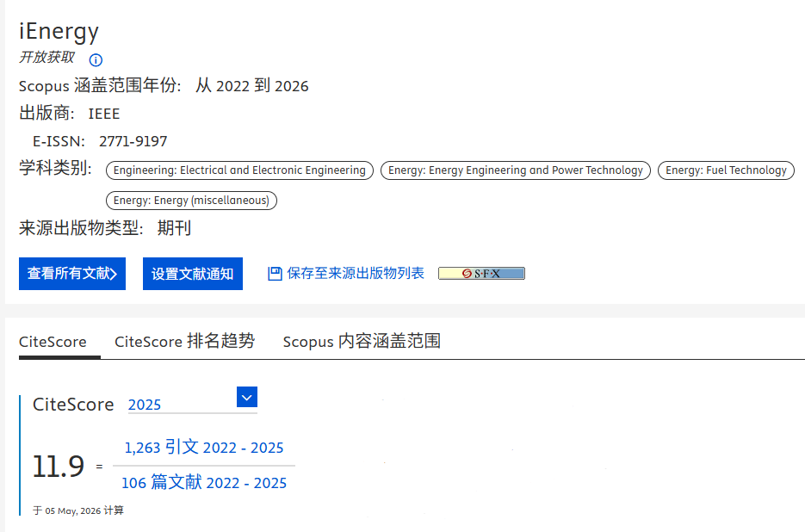This screenshot has height=532, width=805.
Task: Click the coverage years 从 2022 到 2026
Action: (252, 86)
